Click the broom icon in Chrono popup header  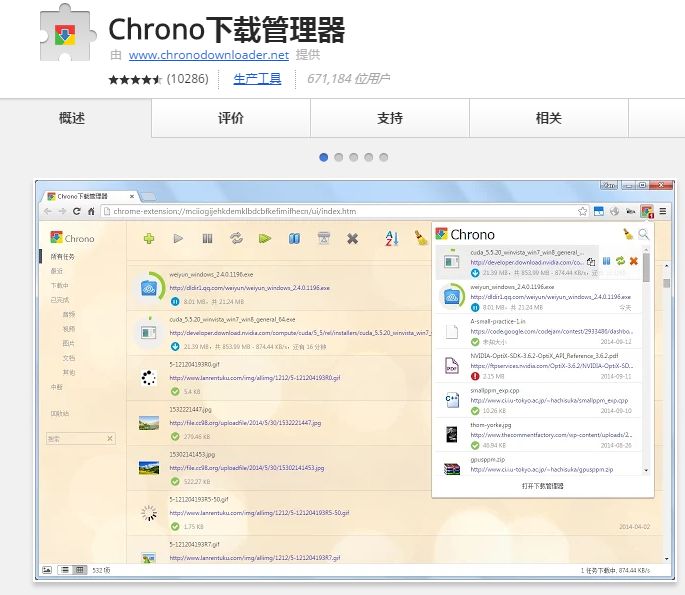point(628,234)
